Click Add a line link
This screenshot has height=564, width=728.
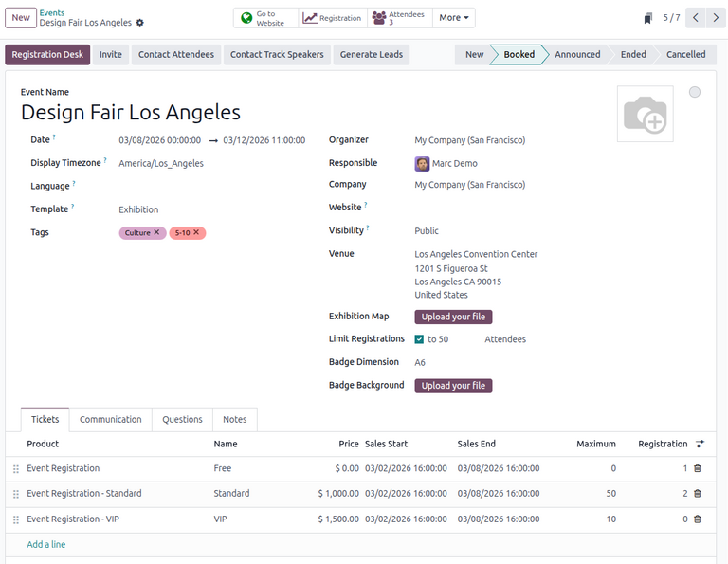pos(46,545)
